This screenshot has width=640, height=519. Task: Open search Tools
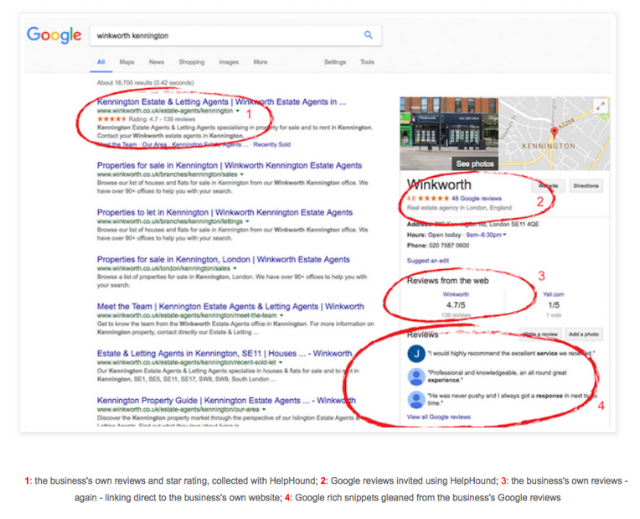367,62
